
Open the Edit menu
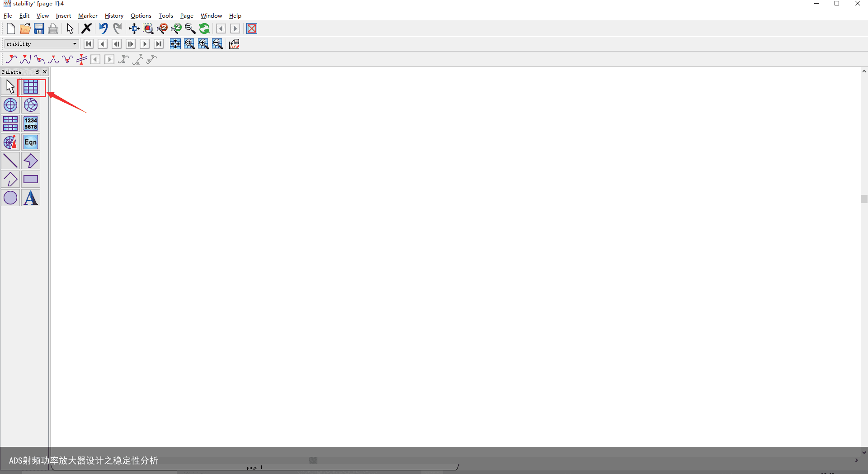(24, 15)
